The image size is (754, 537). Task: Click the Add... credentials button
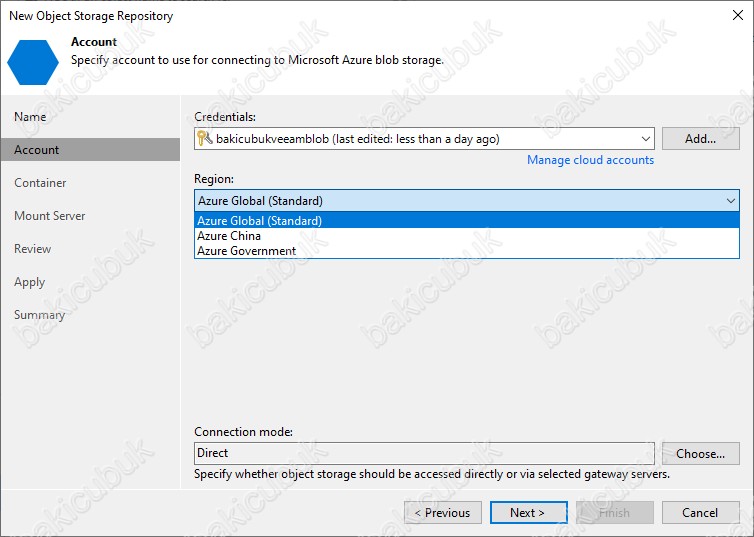[x=700, y=139]
